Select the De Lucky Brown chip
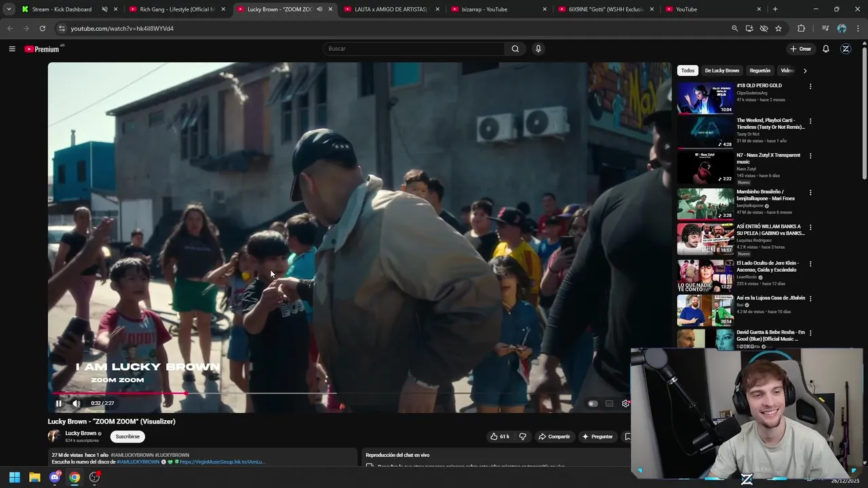The image size is (868, 488). point(722,70)
